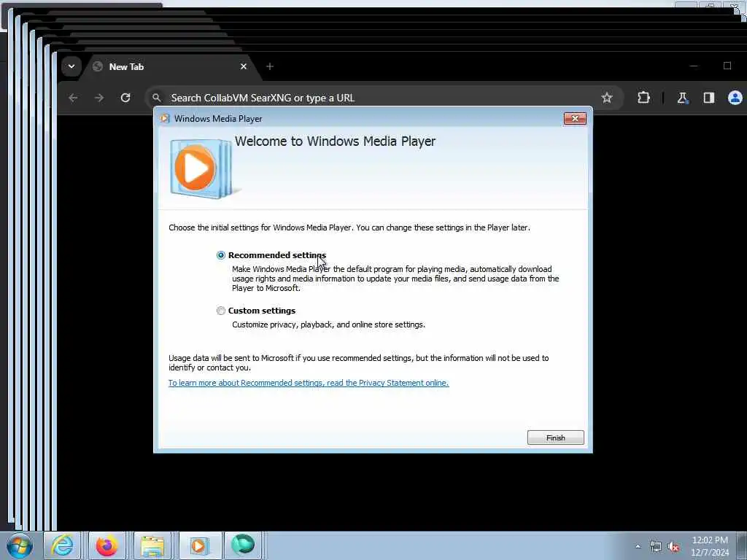The height and width of the screenshot is (560, 747).
Task: Click the search magnifier icon in address bar
Action: (x=157, y=98)
